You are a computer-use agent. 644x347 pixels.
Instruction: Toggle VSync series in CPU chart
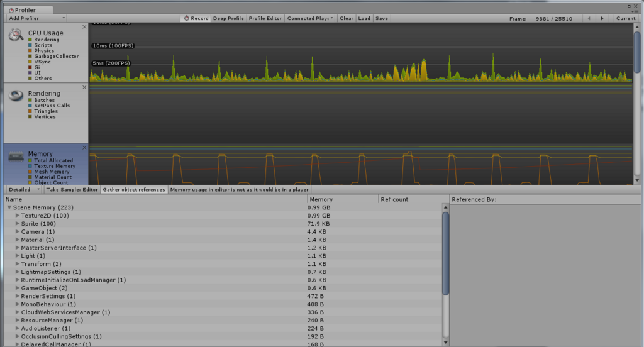(x=30, y=62)
